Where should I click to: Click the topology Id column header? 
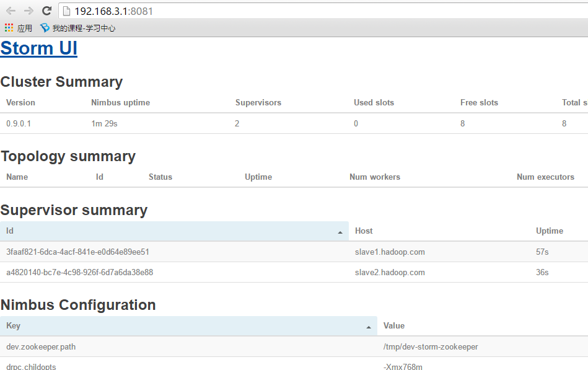click(99, 177)
